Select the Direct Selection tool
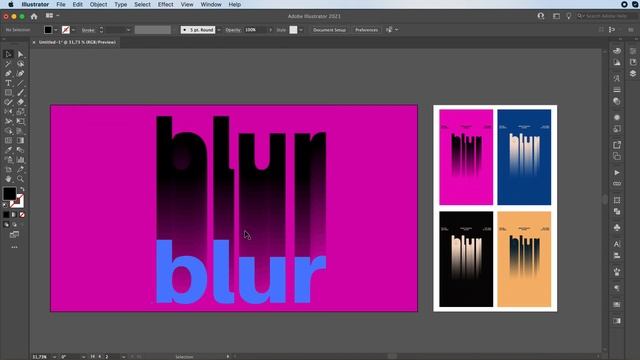 pyautogui.click(x=20, y=54)
